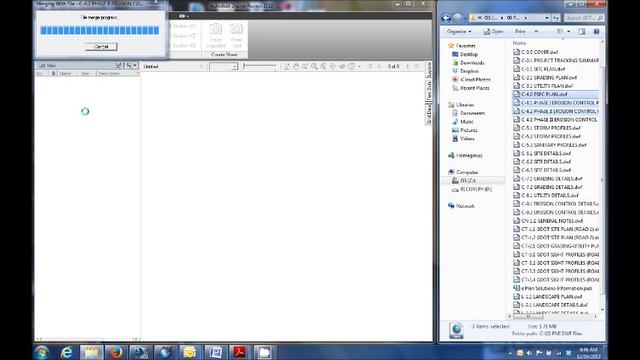The width and height of the screenshot is (640, 360).
Task: Launch Firefox from taskbar
Action: pos(116,352)
